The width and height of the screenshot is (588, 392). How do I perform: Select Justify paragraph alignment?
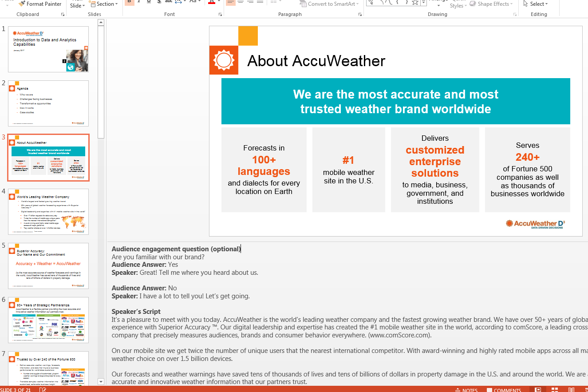tap(260, 2)
